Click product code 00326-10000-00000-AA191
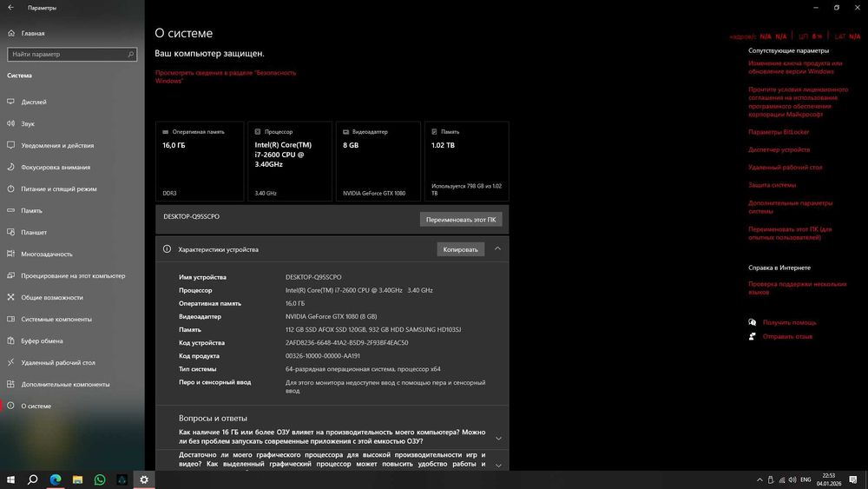Viewport: 868px width, 489px height. point(323,356)
